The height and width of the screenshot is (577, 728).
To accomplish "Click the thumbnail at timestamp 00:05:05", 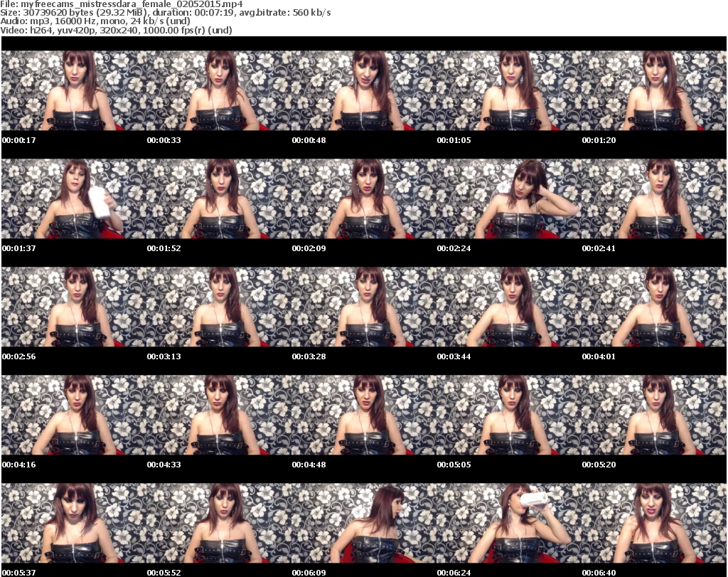I will pos(509,415).
